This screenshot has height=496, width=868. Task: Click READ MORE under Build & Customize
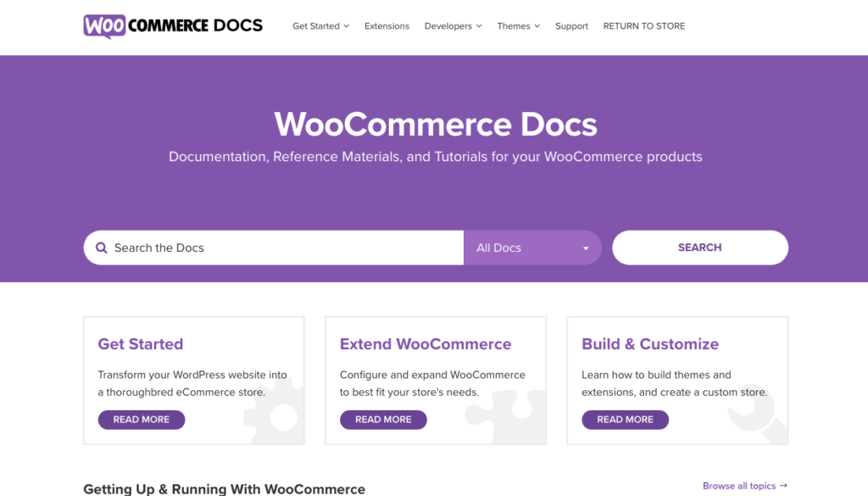[x=625, y=420]
